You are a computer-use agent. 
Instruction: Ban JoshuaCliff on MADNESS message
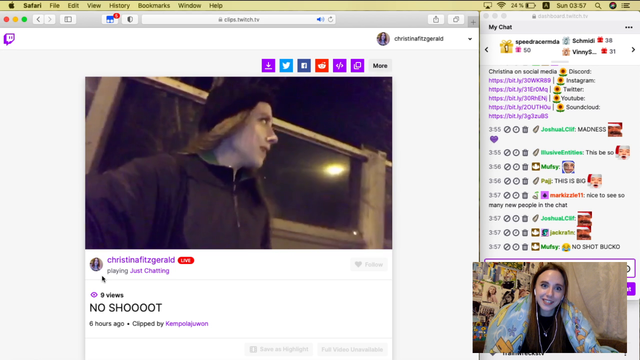507,129
